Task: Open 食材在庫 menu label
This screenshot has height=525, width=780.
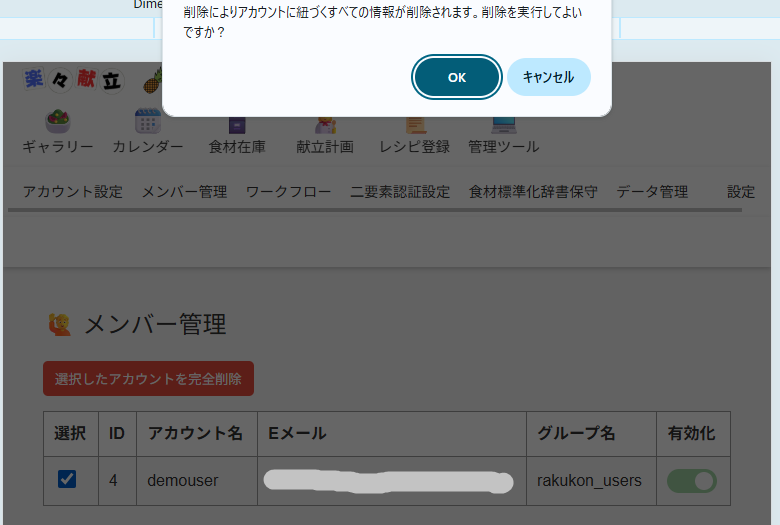Action: click(x=237, y=147)
